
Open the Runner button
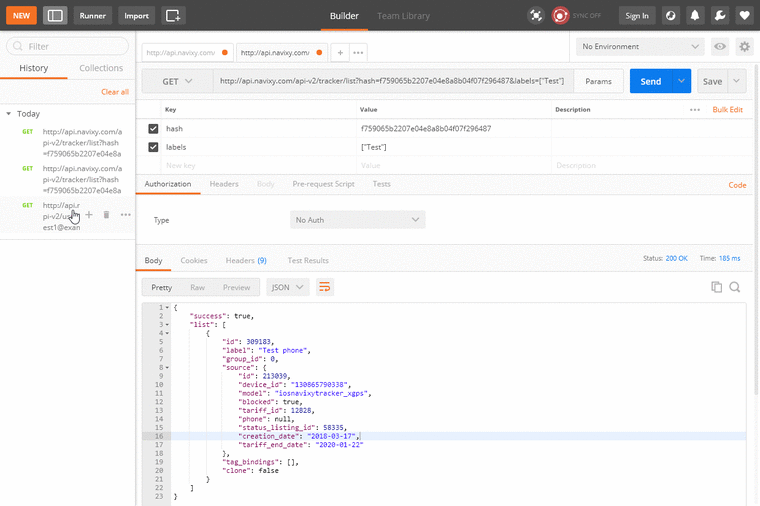tap(93, 16)
